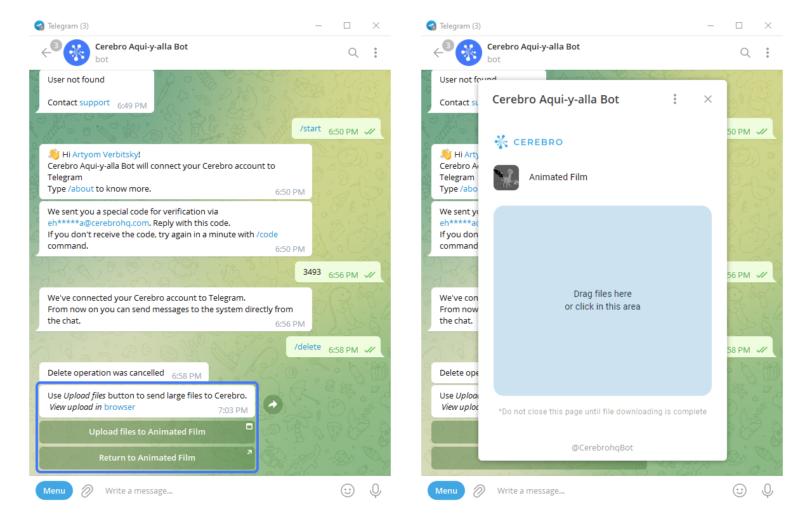Click microphone icon in right Telegram window
The width and height of the screenshot is (812, 519).
click(x=768, y=490)
